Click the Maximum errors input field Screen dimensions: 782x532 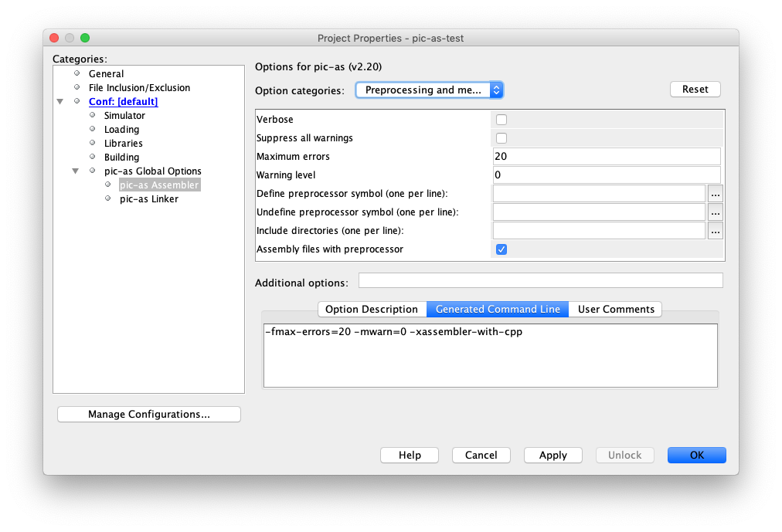click(x=606, y=157)
